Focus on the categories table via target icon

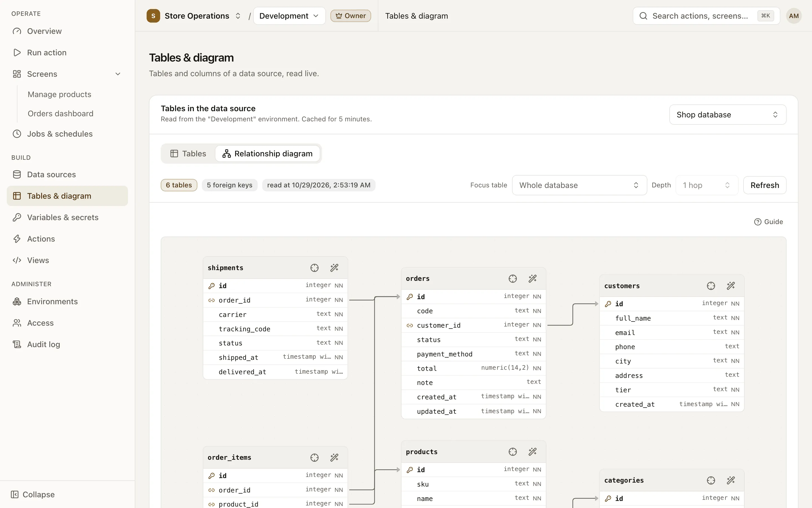(x=711, y=480)
